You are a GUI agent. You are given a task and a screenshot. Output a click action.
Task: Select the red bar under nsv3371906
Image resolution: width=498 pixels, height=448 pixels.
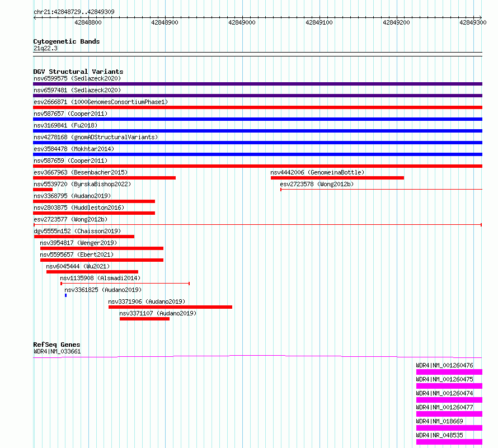click(170, 307)
